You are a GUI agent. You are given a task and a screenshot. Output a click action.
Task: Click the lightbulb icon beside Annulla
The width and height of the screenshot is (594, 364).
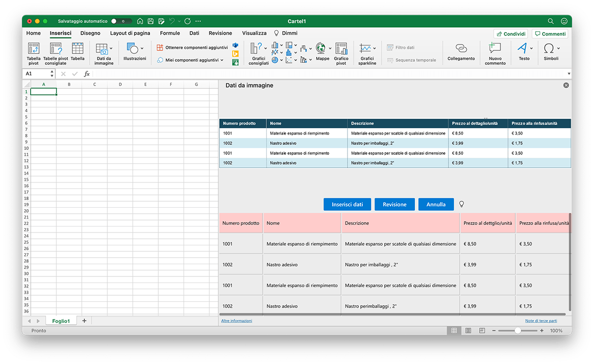(x=461, y=204)
